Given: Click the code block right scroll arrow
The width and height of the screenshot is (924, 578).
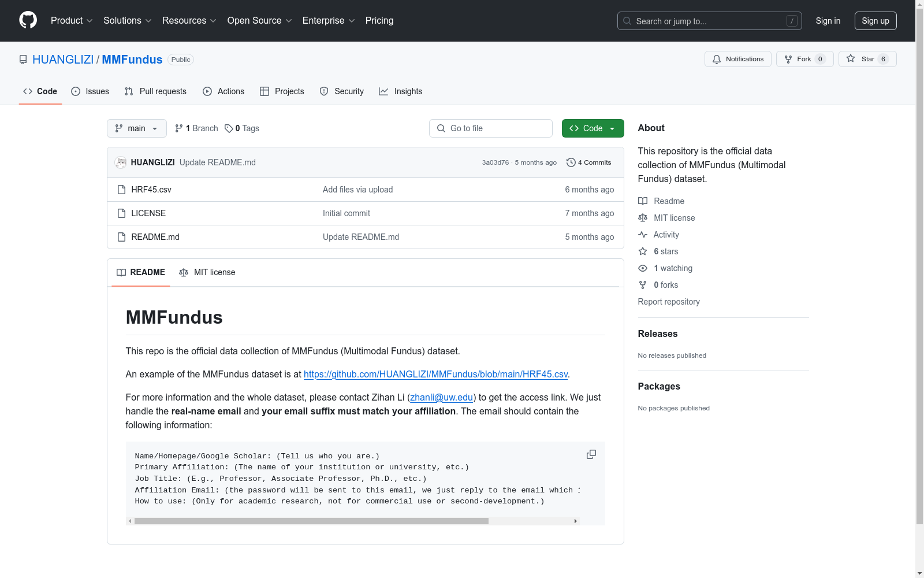Looking at the screenshot, I should tap(575, 521).
